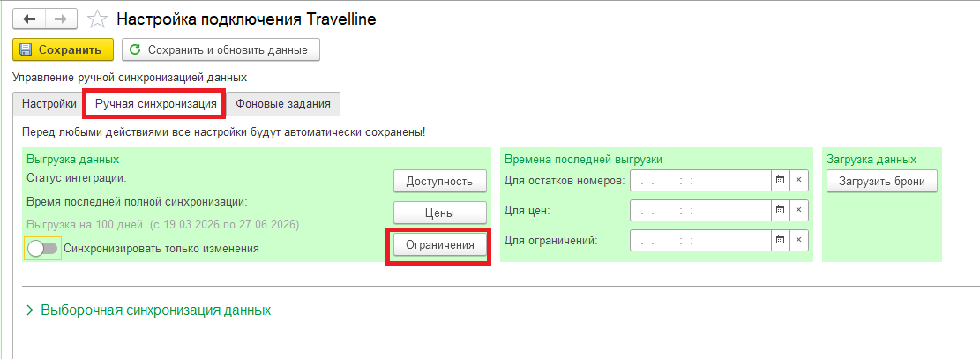Click 'Выгрузка на 100 дней' period text
980x359 pixels.
[163, 224]
